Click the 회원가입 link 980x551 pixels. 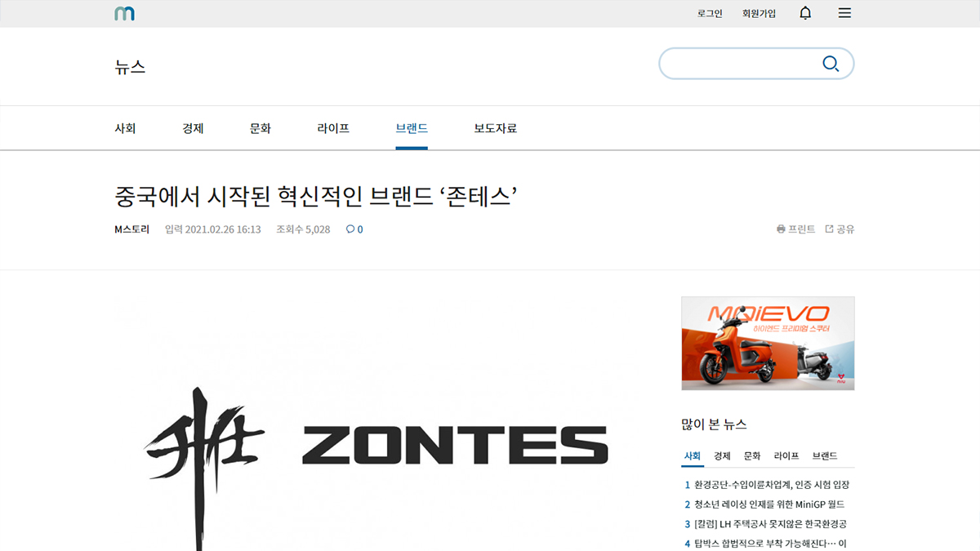tap(759, 14)
